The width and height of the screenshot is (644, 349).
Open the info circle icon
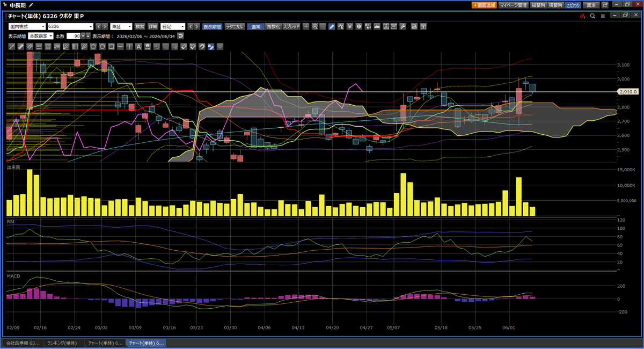pos(358,26)
